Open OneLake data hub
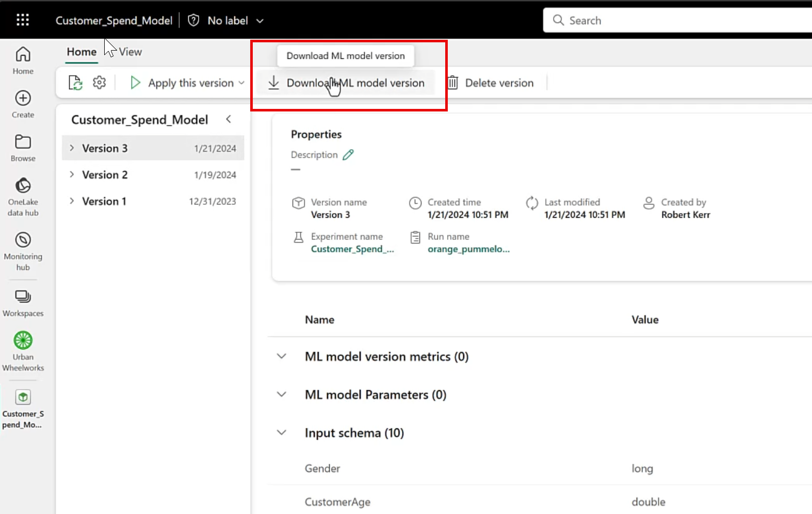Image resolution: width=812 pixels, height=514 pixels. tap(23, 186)
